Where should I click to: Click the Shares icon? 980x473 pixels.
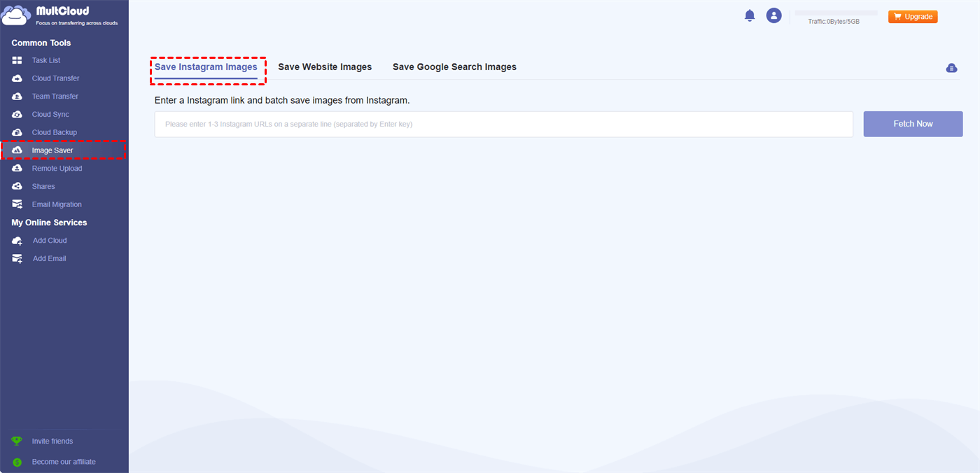pyautogui.click(x=17, y=187)
